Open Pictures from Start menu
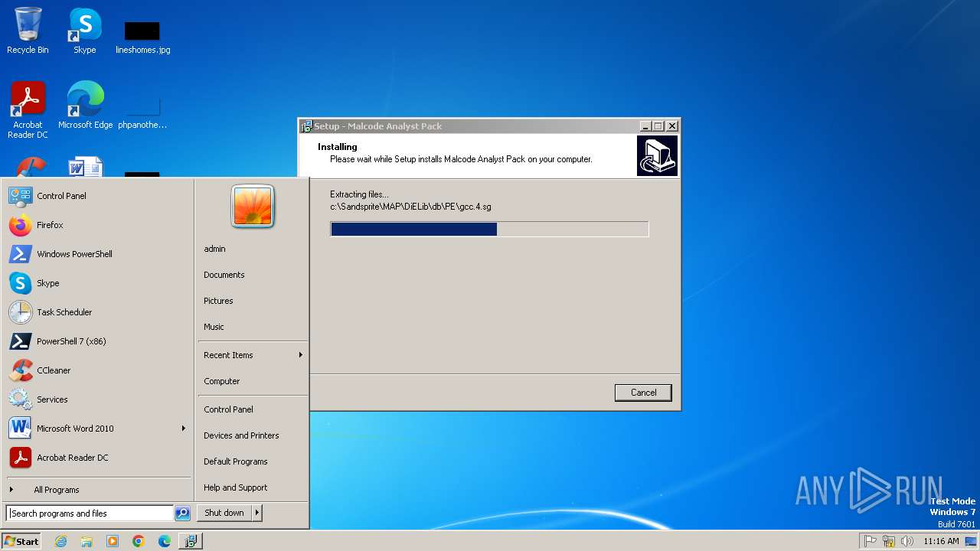This screenshot has height=551, width=980. click(x=252, y=301)
